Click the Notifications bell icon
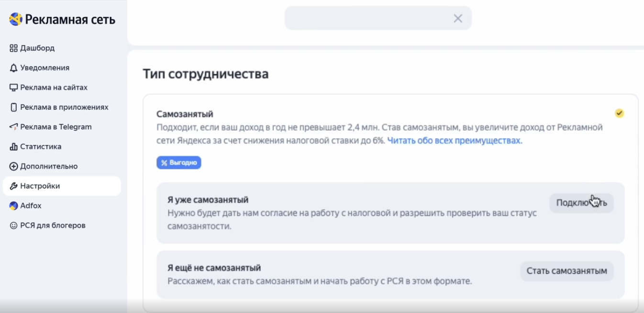The image size is (644, 313). tap(13, 68)
